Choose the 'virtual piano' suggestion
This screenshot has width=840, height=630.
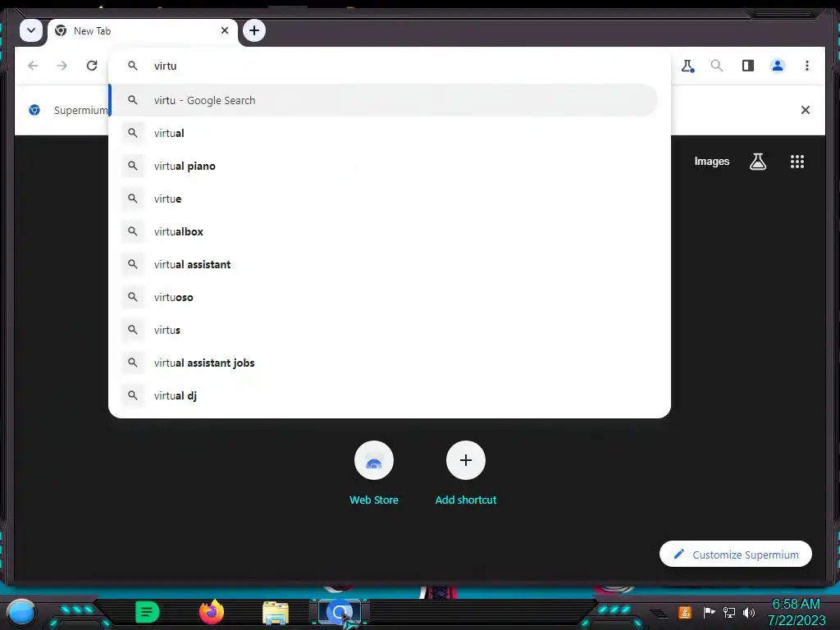click(x=384, y=166)
